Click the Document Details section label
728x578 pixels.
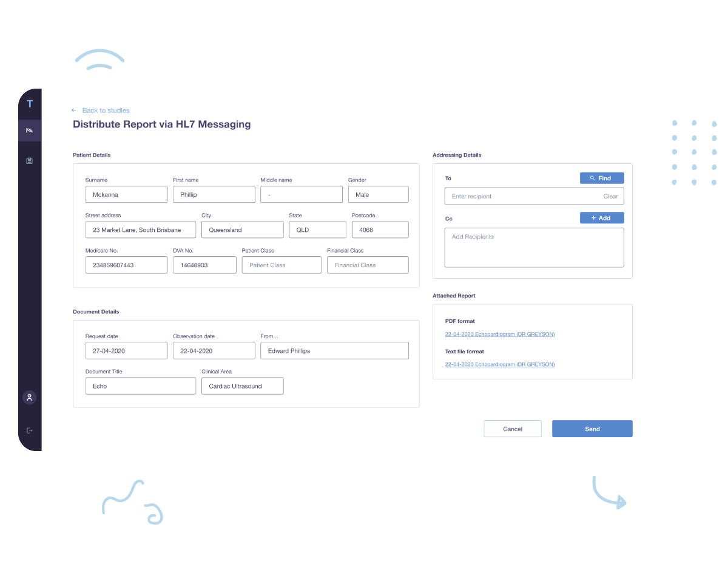coord(96,312)
